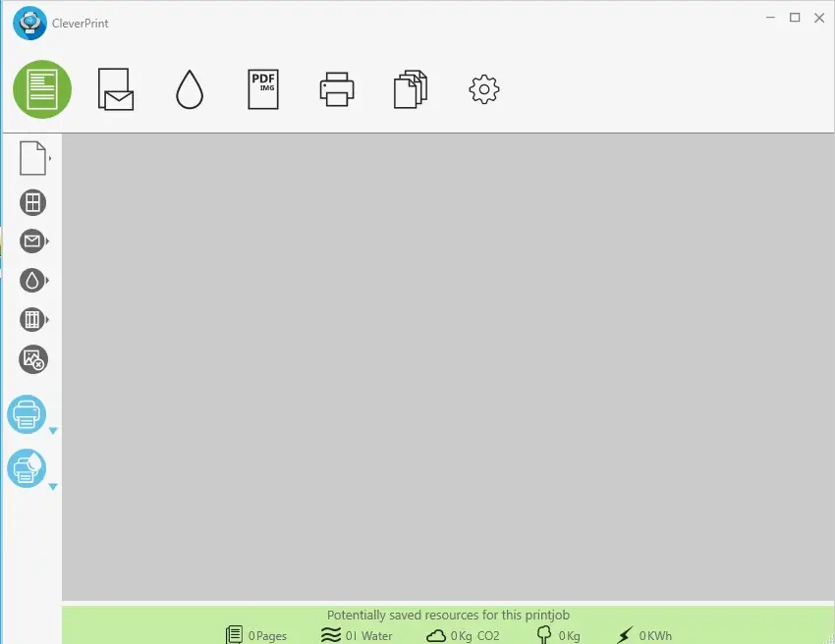The width and height of the screenshot is (835, 644).
Task: Select the pages-per-sheet grid icon
Action: coord(33,203)
